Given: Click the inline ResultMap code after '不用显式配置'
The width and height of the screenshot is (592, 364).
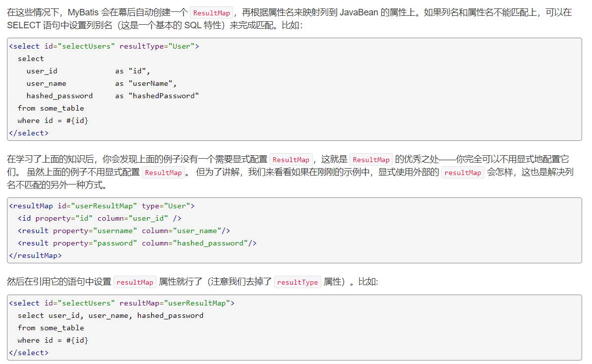Looking at the screenshot, I should 164,173.
